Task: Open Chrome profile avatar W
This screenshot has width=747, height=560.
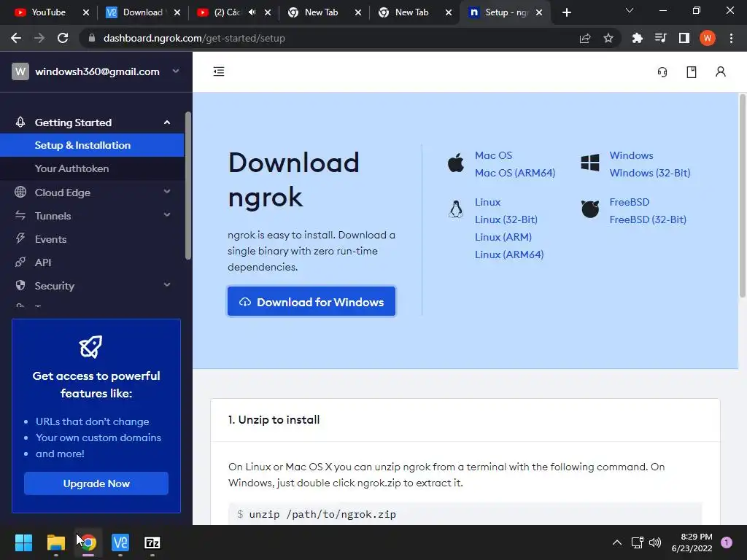Action: pos(708,38)
